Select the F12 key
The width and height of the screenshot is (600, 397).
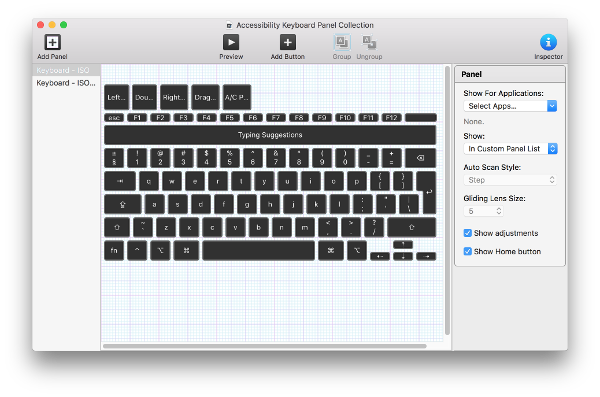[x=391, y=118]
